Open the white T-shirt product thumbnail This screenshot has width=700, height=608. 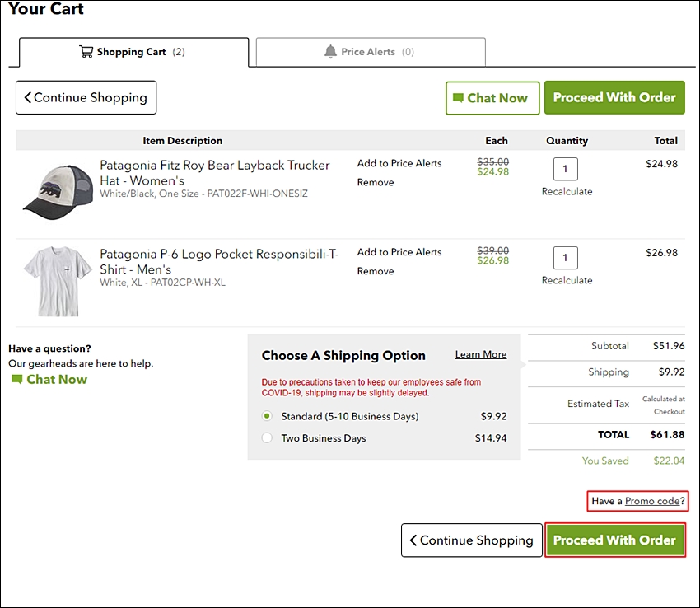(58, 281)
